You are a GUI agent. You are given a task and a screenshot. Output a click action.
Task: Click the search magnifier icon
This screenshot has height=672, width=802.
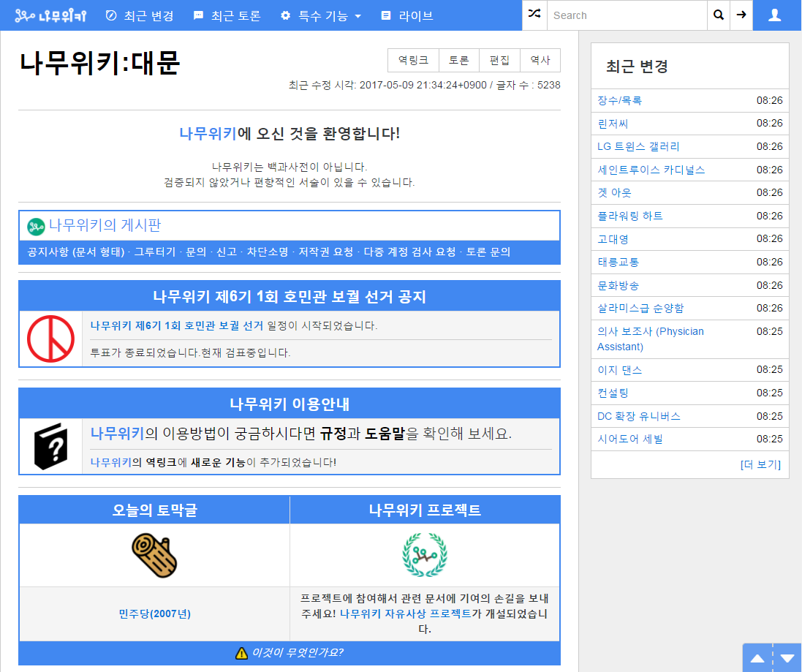pyautogui.click(x=718, y=15)
